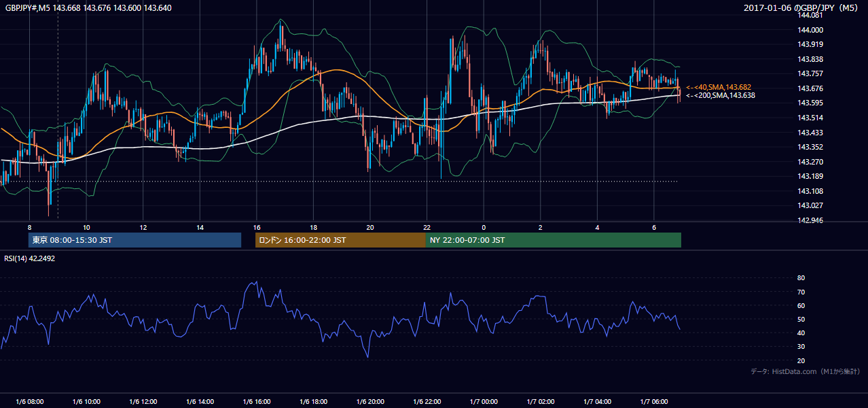
Task: Click hour label 20 under the price chart
Action: tap(370, 227)
